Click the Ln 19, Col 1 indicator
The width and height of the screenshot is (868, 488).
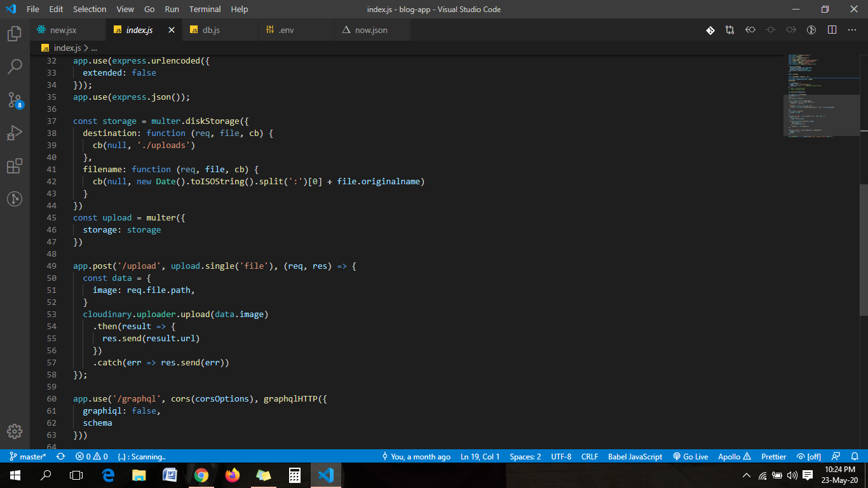click(x=480, y=456)
